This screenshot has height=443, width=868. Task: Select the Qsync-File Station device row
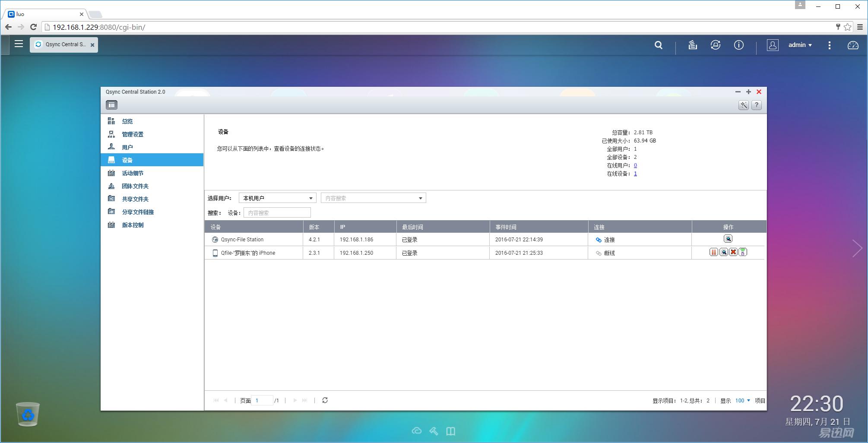[485, 240]
